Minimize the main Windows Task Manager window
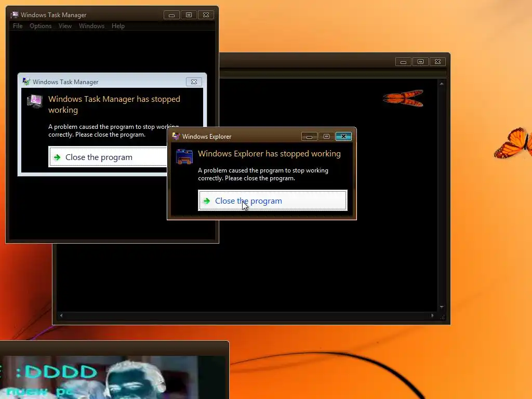The width and height of the screenshot is (532, 399). point(171,15)
